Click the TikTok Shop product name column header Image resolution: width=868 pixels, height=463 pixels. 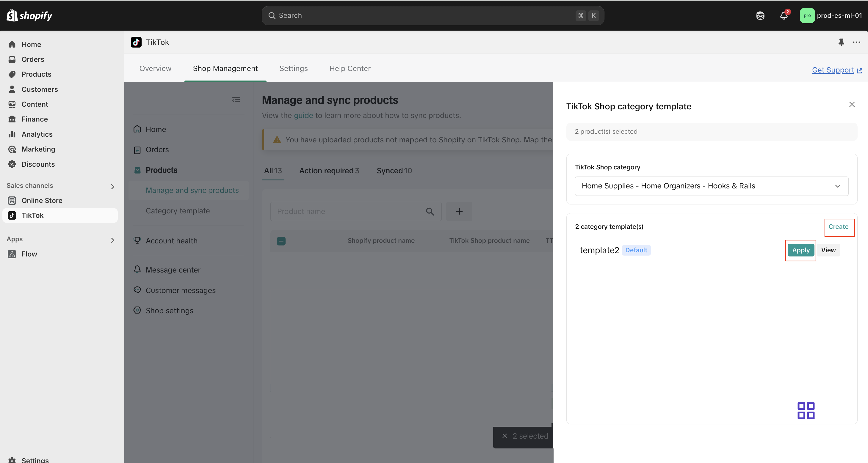tap(489, 241)
